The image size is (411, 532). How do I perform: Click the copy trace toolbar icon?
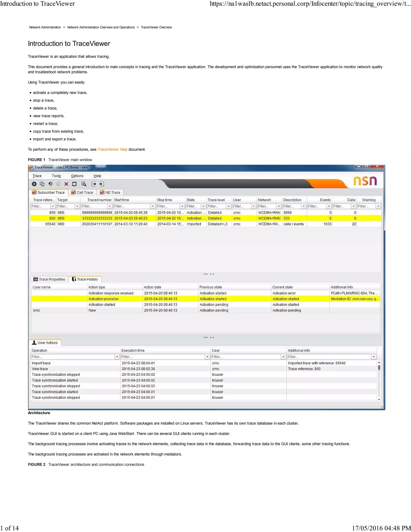pyautogui.click(x=42, y=184)
